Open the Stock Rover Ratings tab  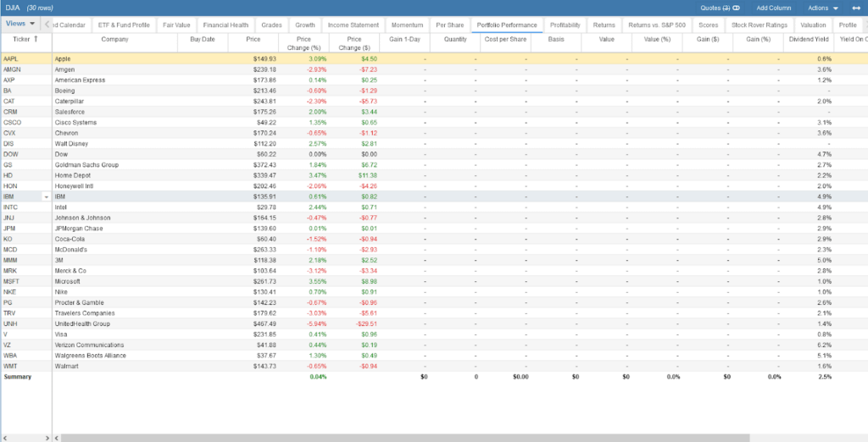759,25
